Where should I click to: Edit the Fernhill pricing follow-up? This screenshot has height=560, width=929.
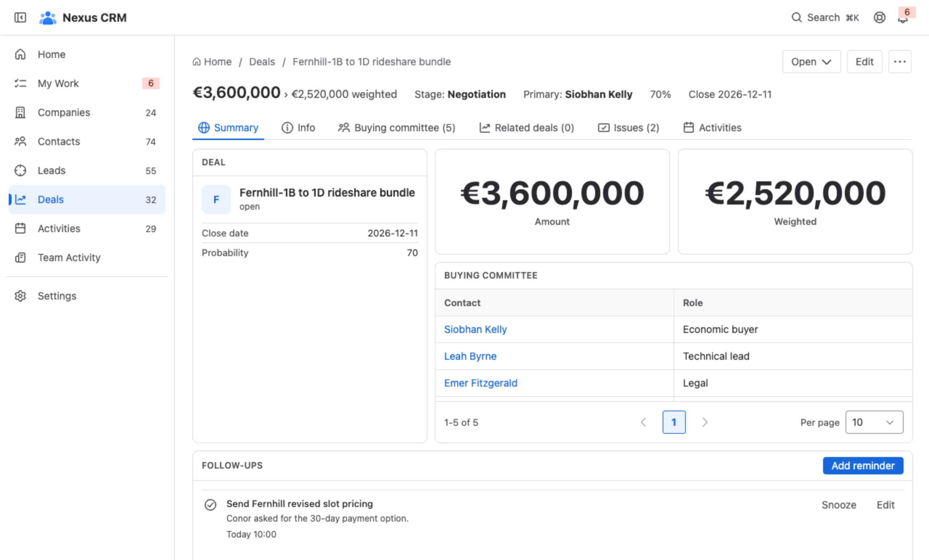click(x=885, y=505)
